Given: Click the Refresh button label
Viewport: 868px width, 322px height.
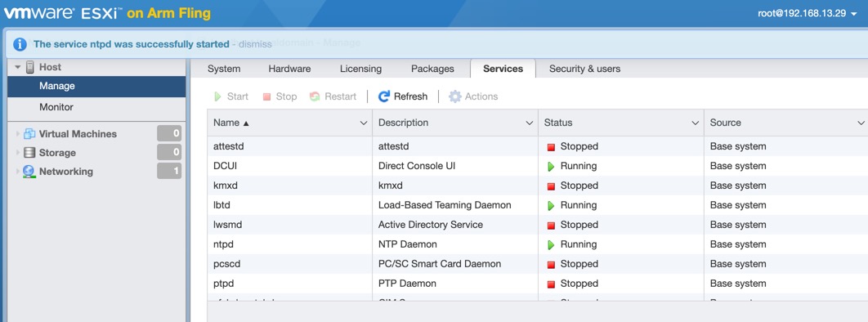Looking at the screenshot, I should pos(411,96).
